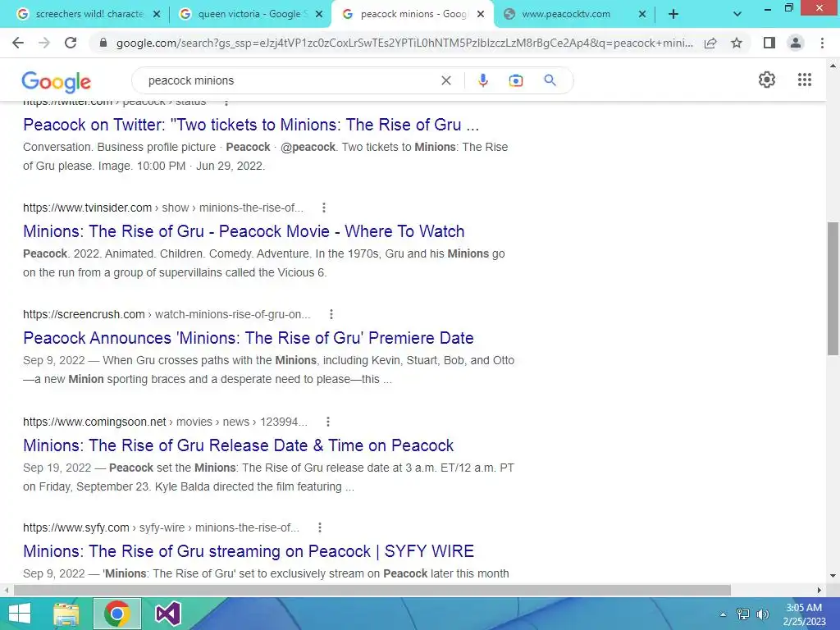840x630 pixels.
Task: Close the 'screechers wild' tab
Action: click(x=157, y=15)
